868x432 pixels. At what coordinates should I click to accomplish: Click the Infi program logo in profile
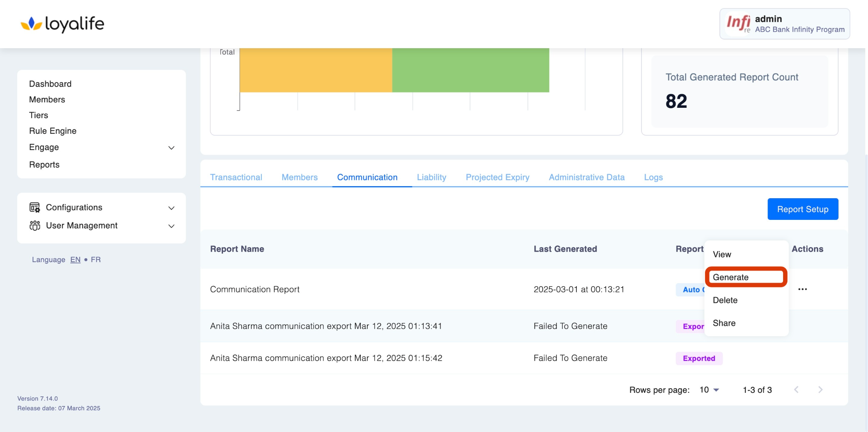pos(738,24)
